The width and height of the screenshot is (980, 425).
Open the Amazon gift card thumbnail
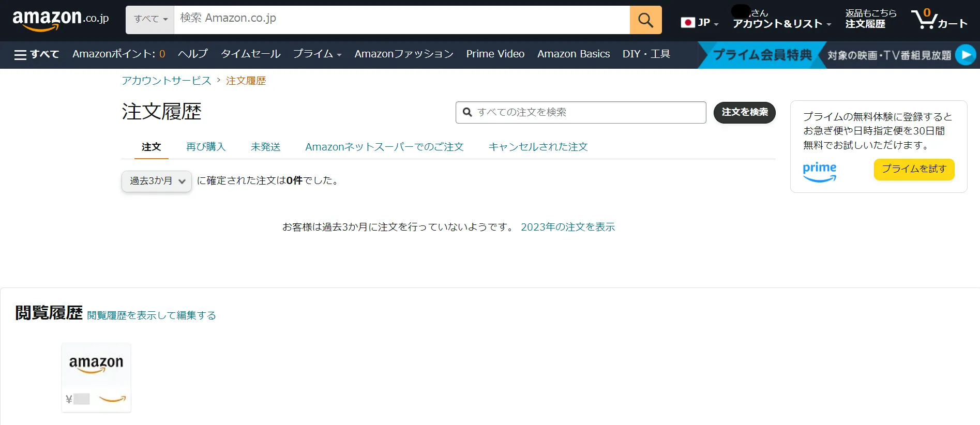[x=96, y=377]
